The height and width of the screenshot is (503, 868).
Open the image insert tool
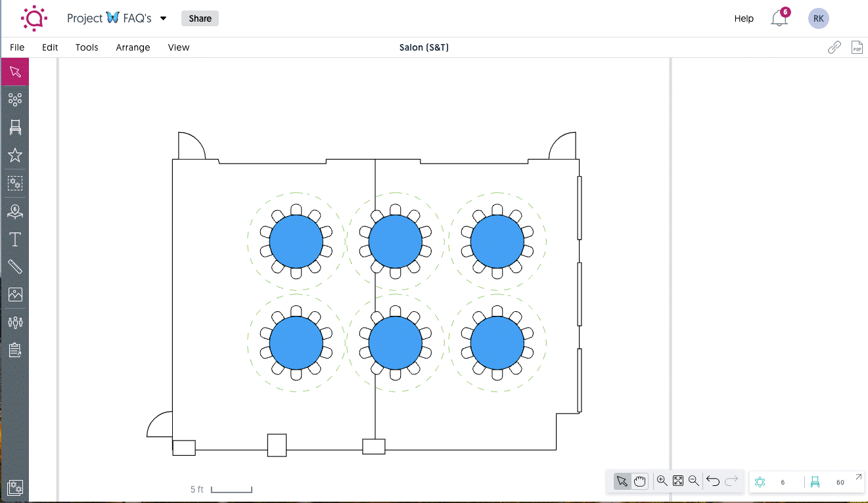pyautogui.click(x=14, y=295)
